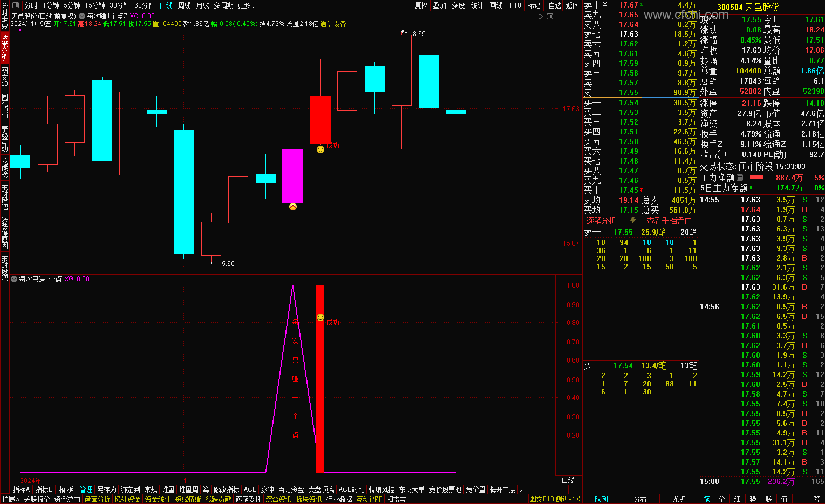
Task: Click the 多股 multi-stock button
Action: click(x=458, y=5)
